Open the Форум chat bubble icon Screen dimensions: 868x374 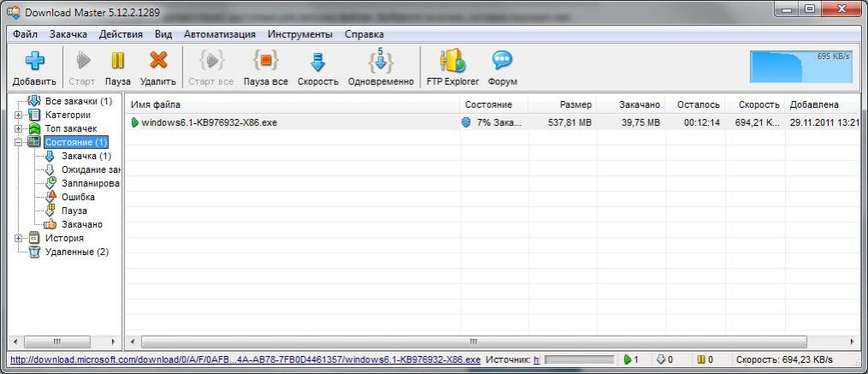pyautogui.click(x=502, y=60)
